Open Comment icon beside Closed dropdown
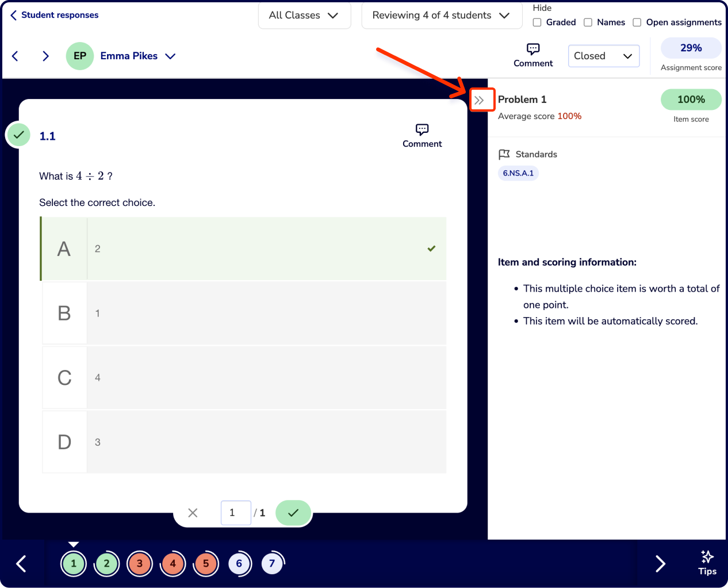This screenshot has height=588, width=728. click(533, 55)
